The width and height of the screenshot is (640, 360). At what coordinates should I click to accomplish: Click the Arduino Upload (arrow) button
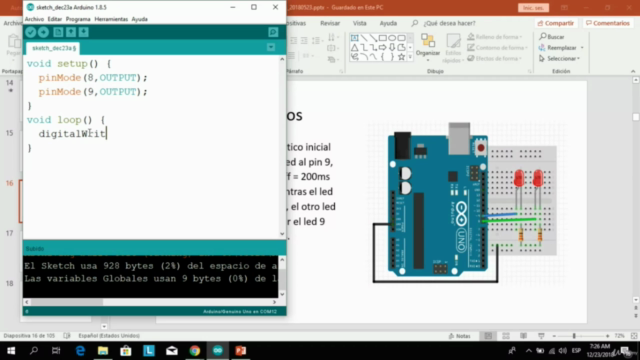[x=43, y=32]
